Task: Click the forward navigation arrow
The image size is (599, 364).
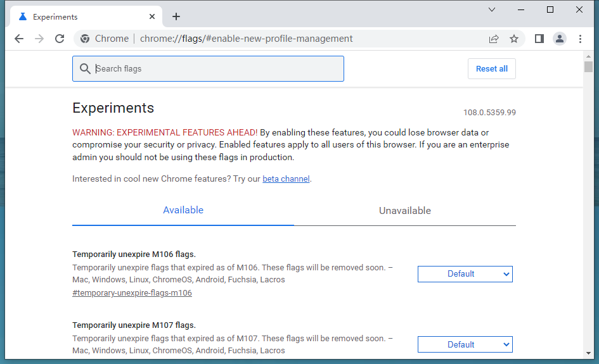Action: click(39, 39)
